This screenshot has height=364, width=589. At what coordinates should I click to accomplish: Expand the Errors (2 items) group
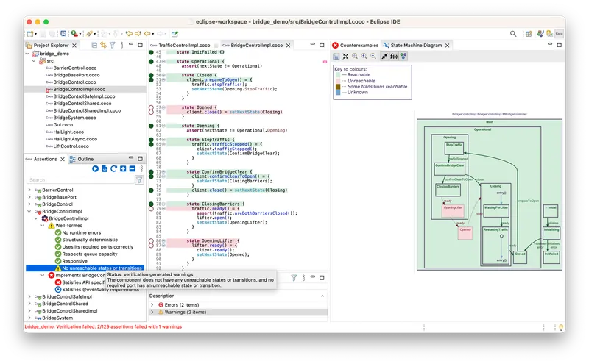(152, 304)
